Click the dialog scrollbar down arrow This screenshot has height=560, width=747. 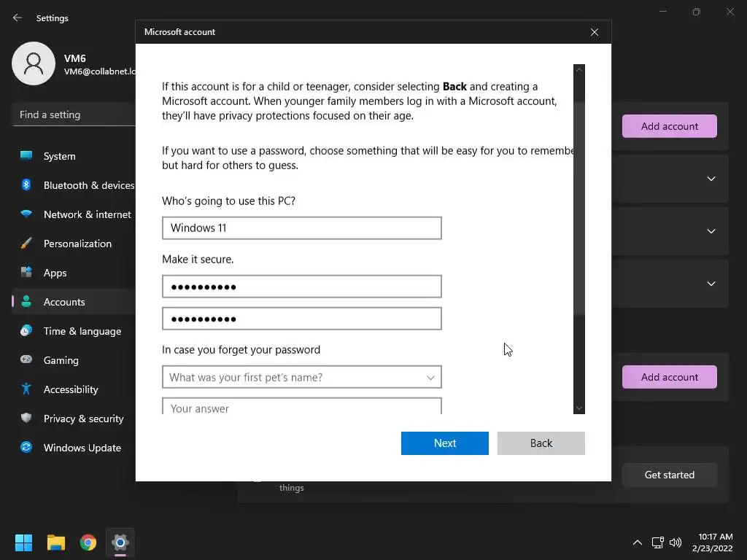[x=578, y=408]
